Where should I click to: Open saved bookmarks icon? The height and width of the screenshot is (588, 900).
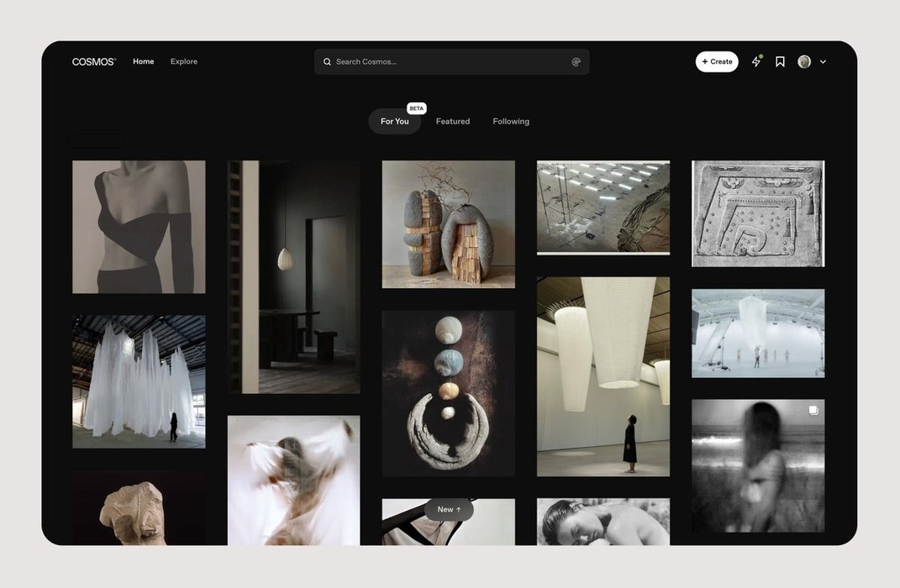click(x=780, y=62)
